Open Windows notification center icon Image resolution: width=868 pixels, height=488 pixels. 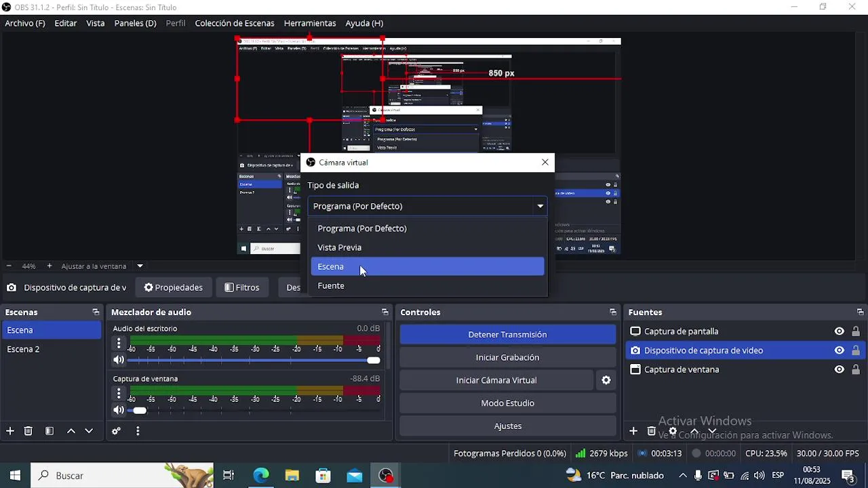pos(848,476)
